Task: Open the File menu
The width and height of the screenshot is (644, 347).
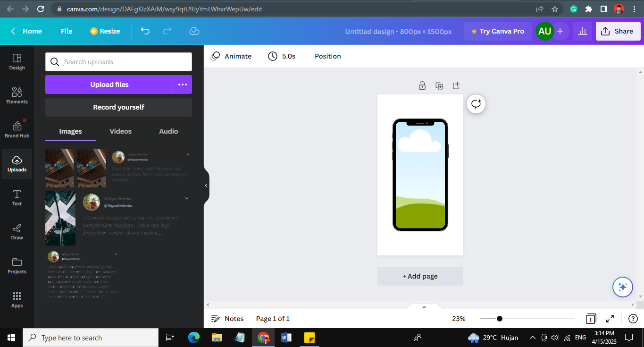Action: (x=66, y=31)
